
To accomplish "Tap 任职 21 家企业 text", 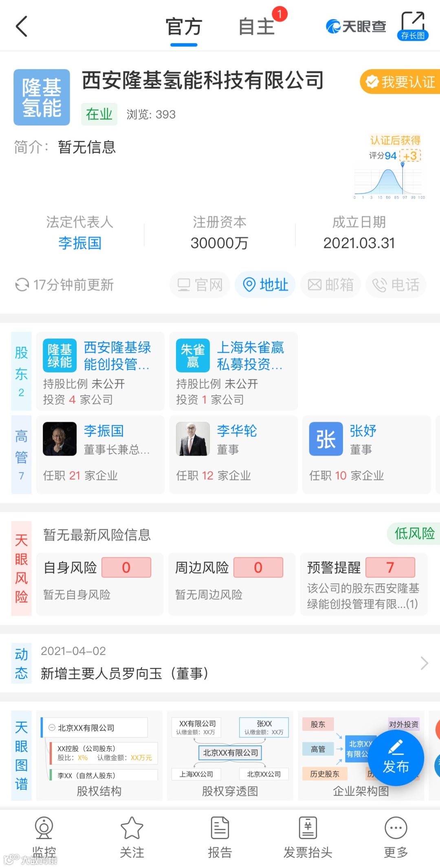I will pyautogui.click(x=80, y=476).
